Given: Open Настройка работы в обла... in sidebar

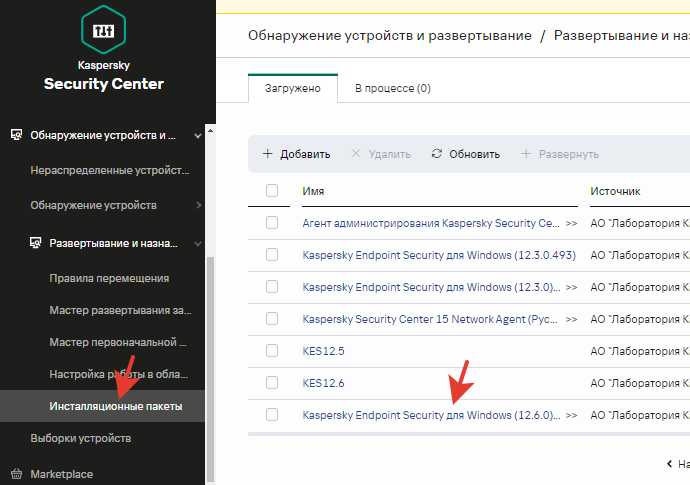Looking at the screenshot, I should click(118, 375).
